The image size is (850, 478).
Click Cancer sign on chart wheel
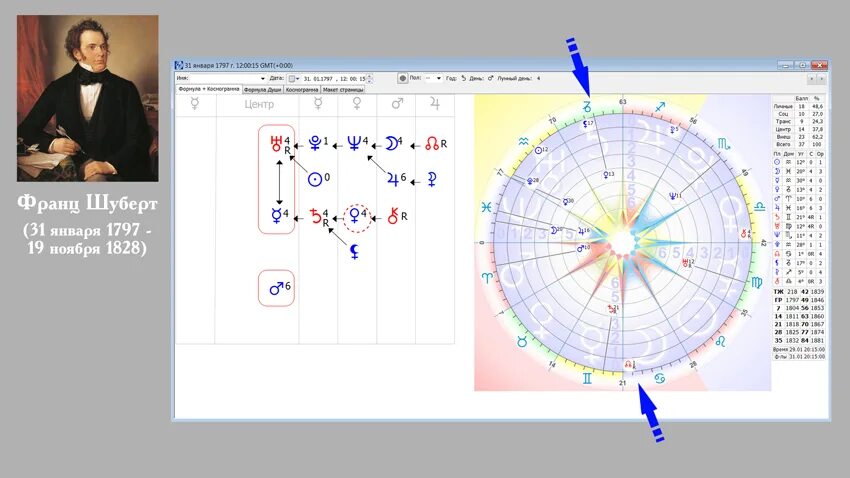(x=659, y=378)
